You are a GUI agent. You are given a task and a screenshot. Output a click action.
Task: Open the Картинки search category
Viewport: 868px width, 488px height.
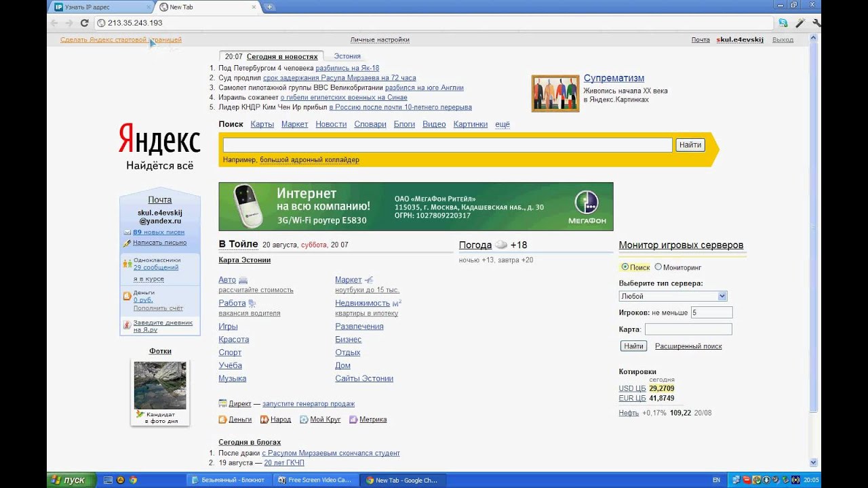pyautogui.click(x=471, y=124)
